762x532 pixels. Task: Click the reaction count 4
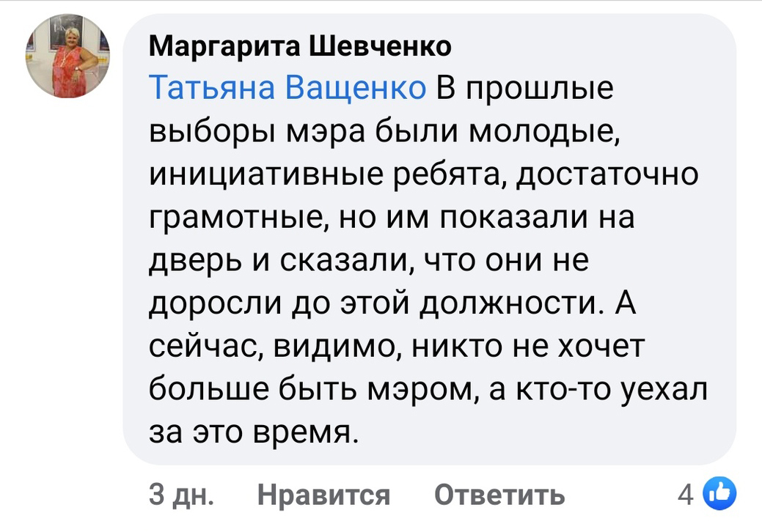(x=685, y=495)
